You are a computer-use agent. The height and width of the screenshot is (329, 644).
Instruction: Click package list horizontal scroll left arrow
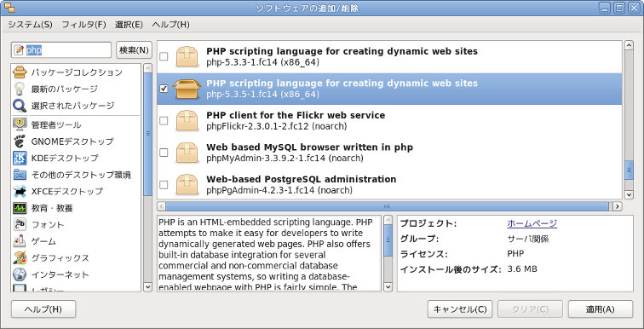(x=161, y=206)
